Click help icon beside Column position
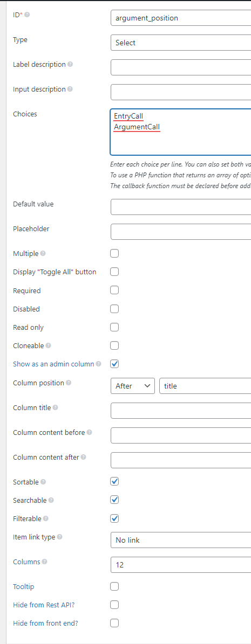251x644 pixels. (69, 383)
